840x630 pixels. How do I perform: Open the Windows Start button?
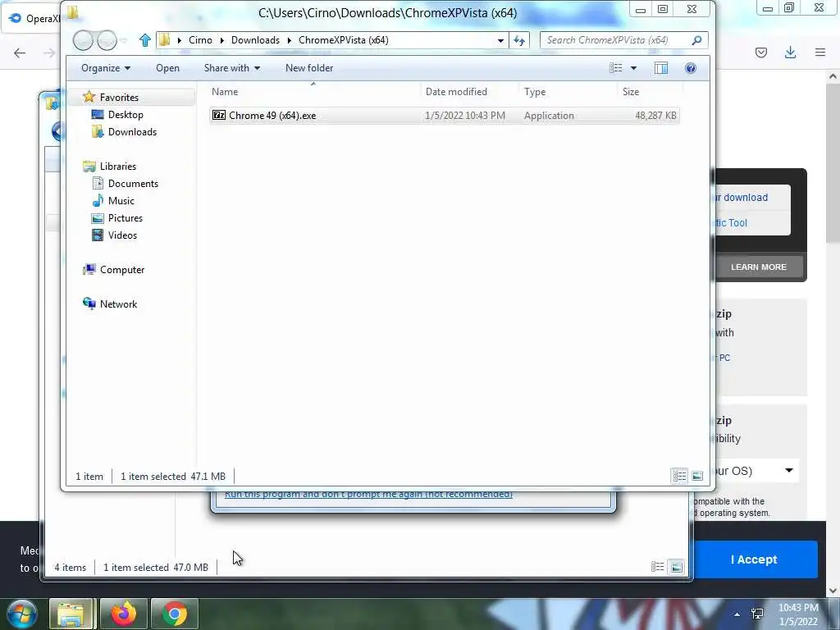pyautogui.click(x=21, y=614)
